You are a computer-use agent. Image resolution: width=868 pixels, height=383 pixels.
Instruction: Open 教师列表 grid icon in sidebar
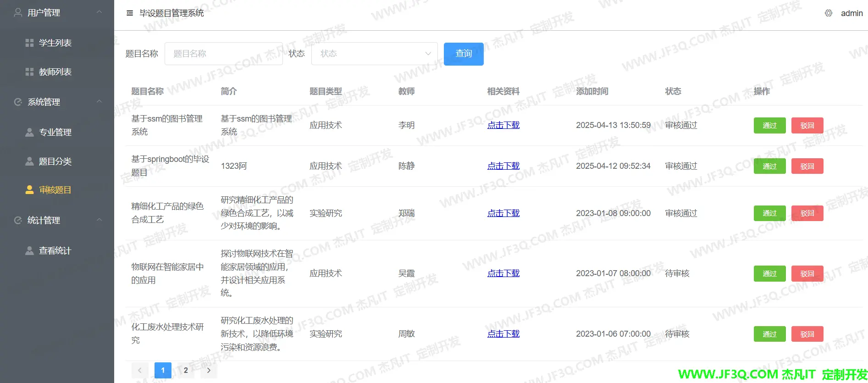point(29,72)
